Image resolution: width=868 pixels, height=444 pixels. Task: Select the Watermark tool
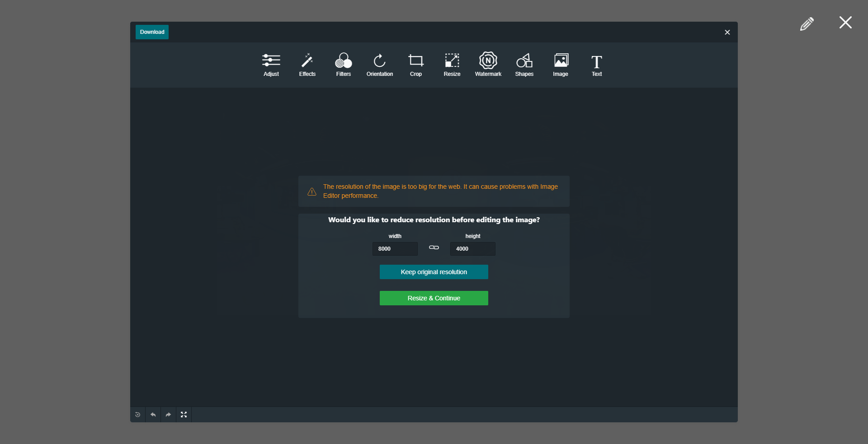(x=488, y=65)
